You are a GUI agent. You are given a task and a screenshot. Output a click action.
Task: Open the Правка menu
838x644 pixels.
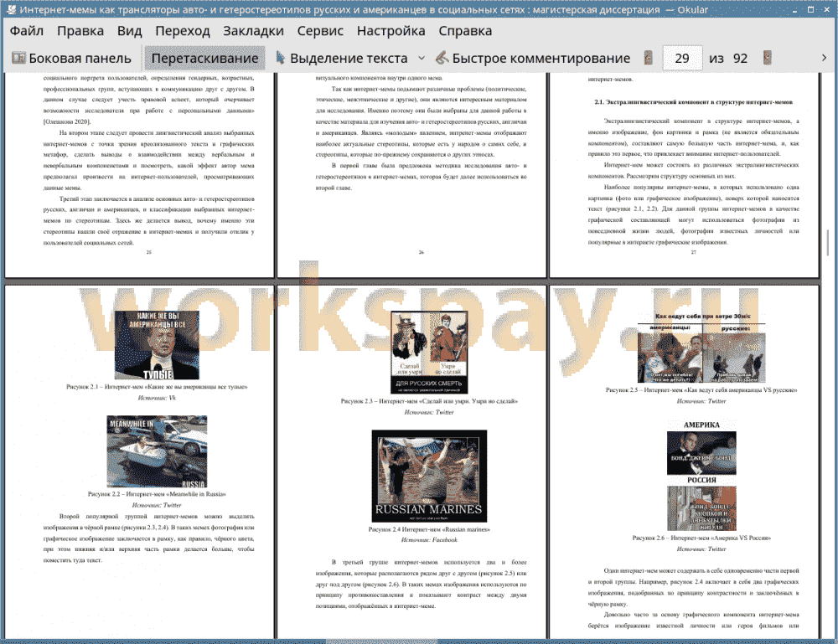80,31
